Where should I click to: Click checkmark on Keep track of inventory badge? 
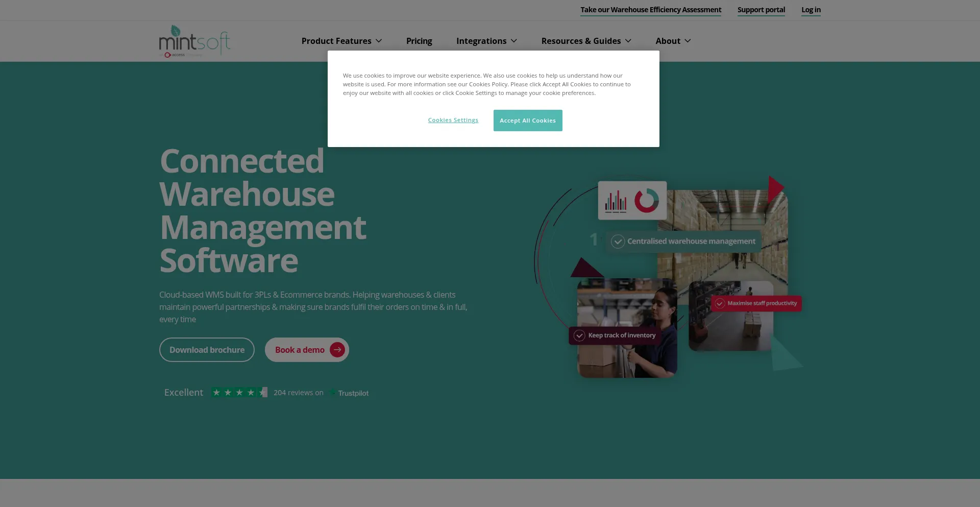pos(579,335)
